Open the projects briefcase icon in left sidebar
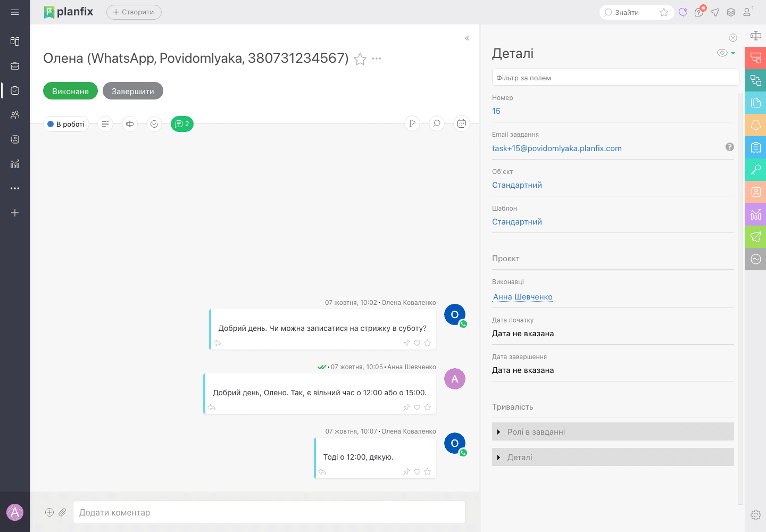This screenshot has height=532, width=766. pos(15,66)
